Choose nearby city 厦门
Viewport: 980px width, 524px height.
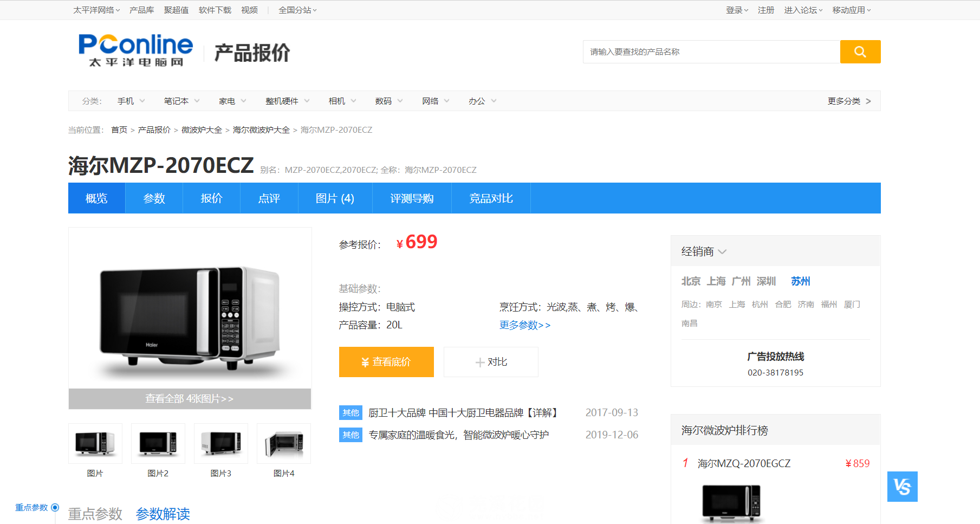(x=852, y=305)
